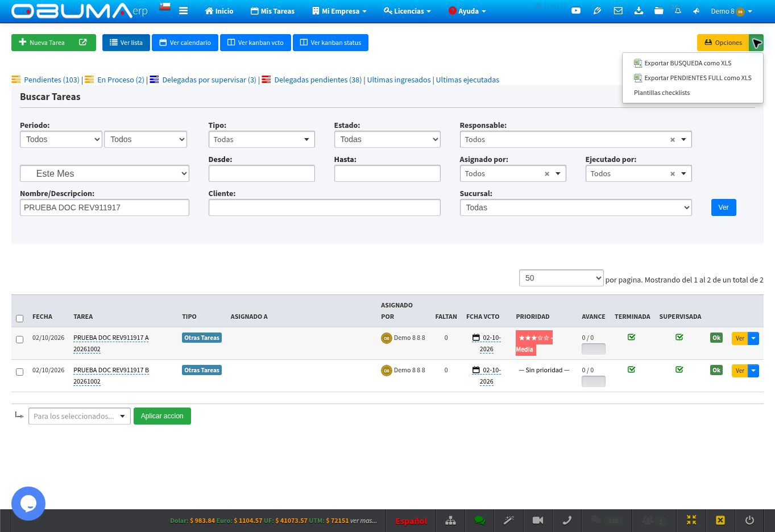
Task: Click the yellow X box icon in footer
Action: (x=720, y=520)
